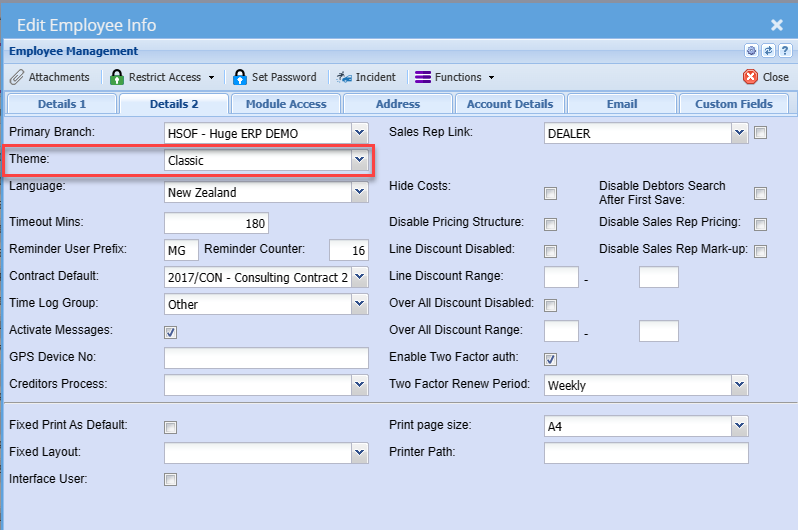The image size is (798, 530).
Task: Toggle the Interface User checkbox
Action: click(170, 480)
